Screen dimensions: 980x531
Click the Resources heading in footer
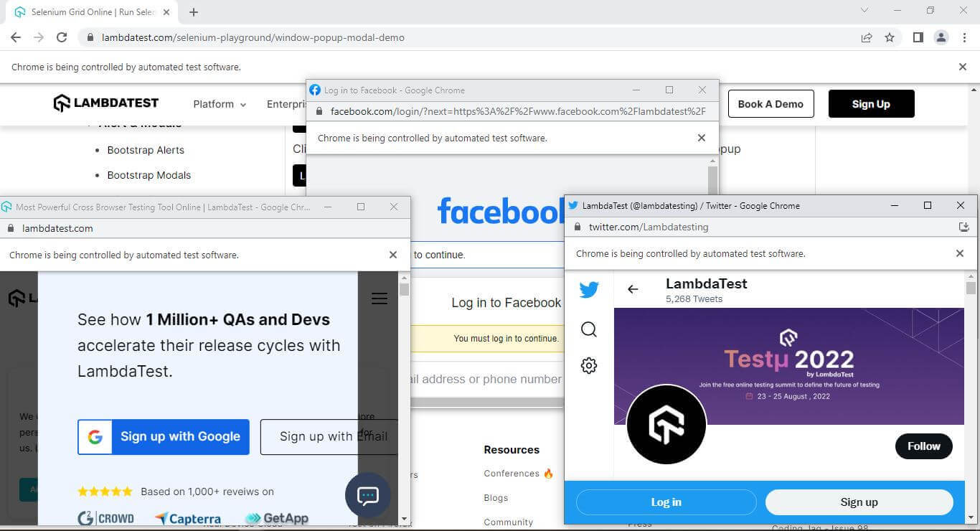coord(512,450)
